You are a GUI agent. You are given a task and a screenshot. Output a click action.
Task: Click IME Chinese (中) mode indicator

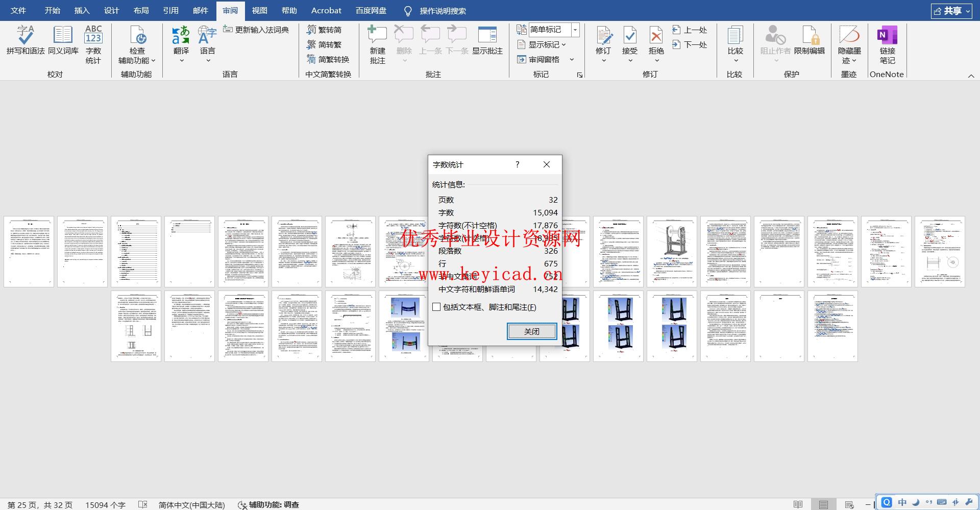pos(902,502)
